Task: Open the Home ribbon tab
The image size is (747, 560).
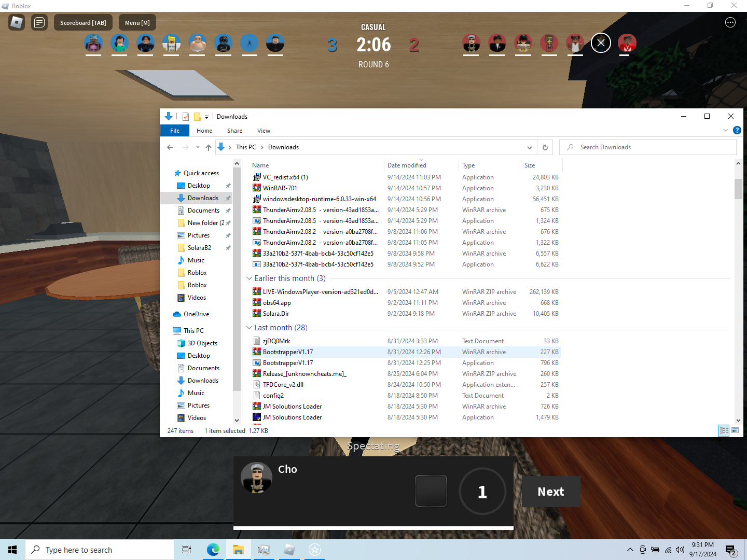Action: pyautogui.click(x=204, y=131)
